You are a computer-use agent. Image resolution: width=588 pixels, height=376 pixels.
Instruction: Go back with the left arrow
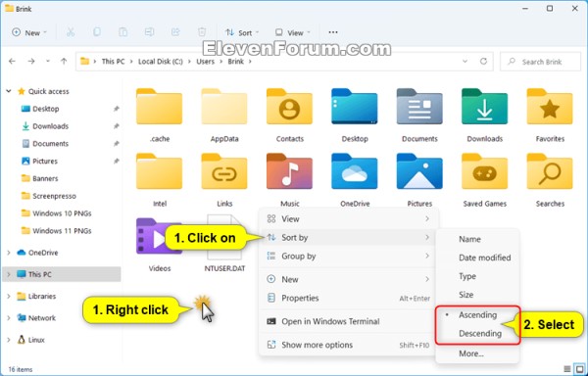click(13, 62)
